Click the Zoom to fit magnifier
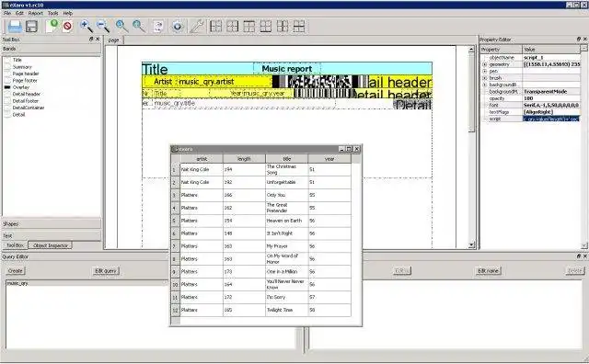 (x=138, y=27)
